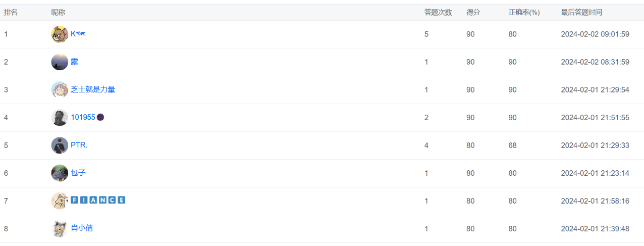Open the 肖小倩 profile link
Screen dimensions: 644x246
pyautogui.click(x=82, y=228)
